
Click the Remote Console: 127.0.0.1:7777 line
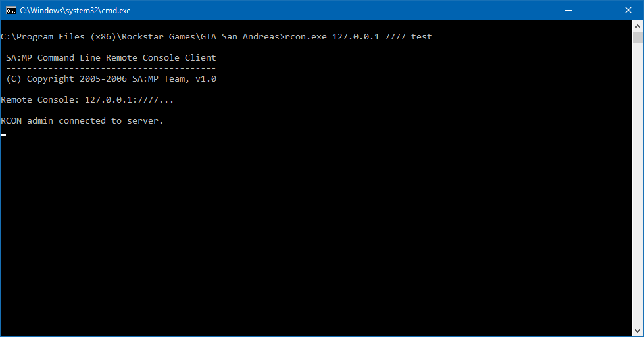(87, 100)
